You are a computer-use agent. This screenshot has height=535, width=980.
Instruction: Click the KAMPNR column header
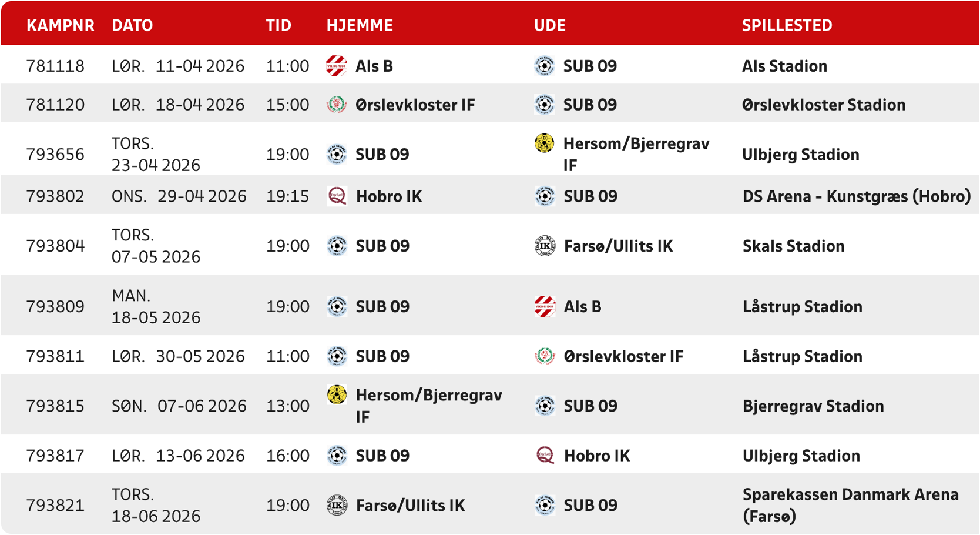point(61,25)
